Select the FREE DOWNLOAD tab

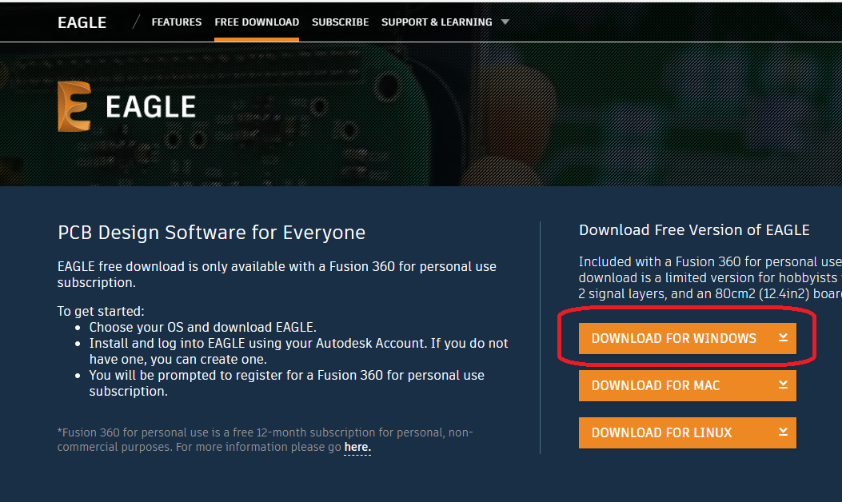(x=257, y=22)
